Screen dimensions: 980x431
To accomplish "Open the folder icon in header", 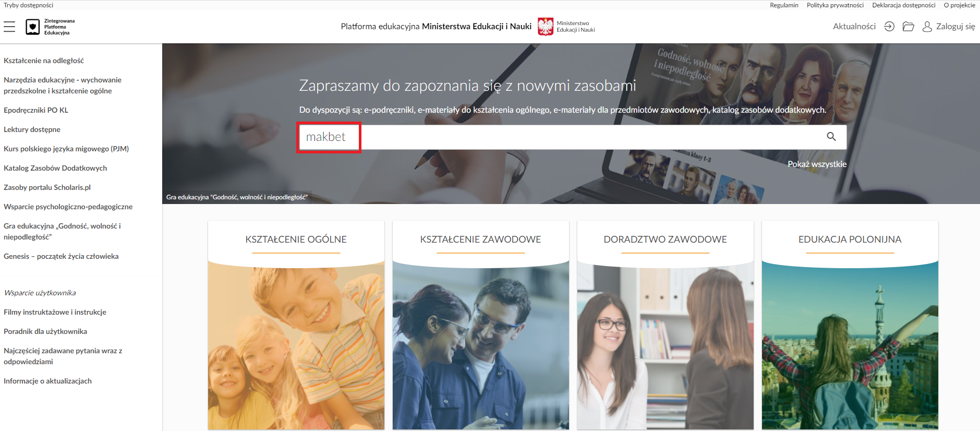I will click(x=908, y=27).
